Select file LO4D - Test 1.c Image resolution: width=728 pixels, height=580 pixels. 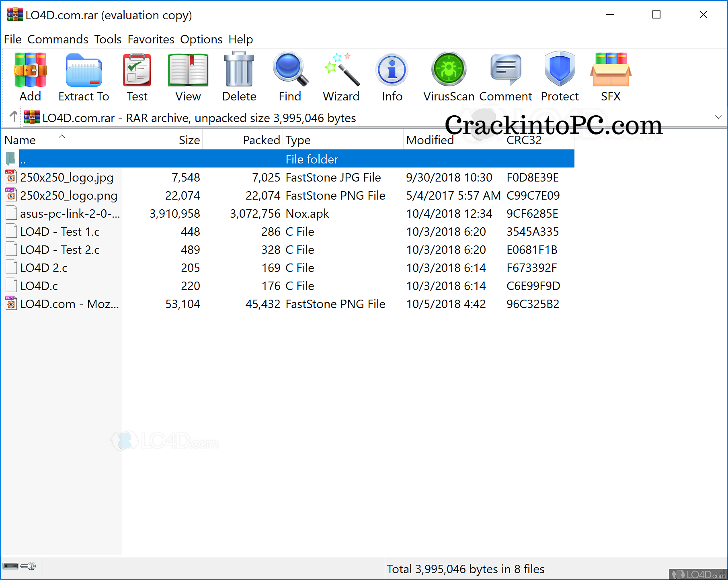(x=60, y=232)
